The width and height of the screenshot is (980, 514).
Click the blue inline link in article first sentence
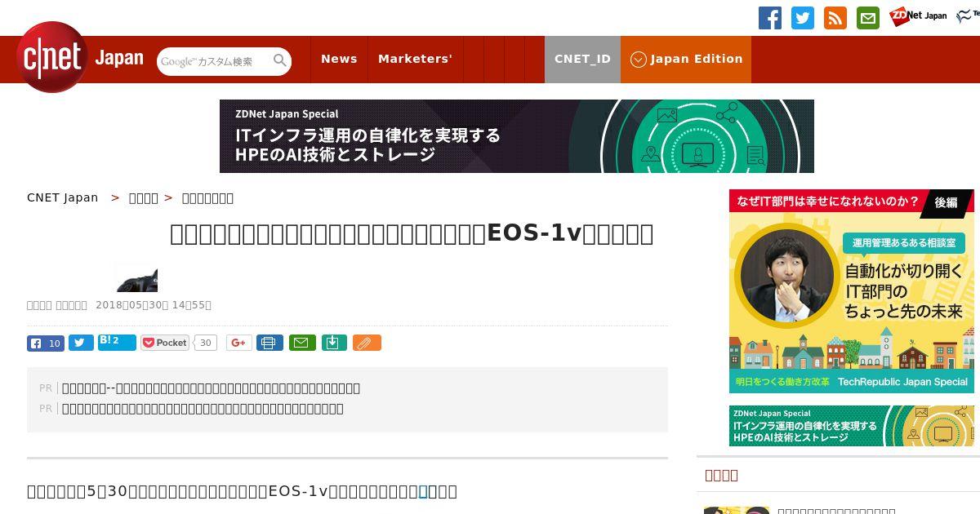[x=423, y=491]
